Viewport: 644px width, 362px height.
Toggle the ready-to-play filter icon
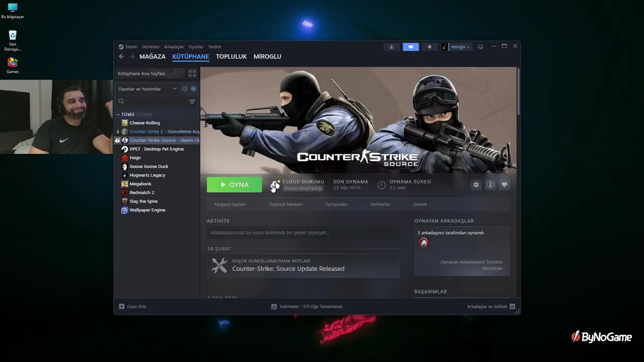click(193, 89)
